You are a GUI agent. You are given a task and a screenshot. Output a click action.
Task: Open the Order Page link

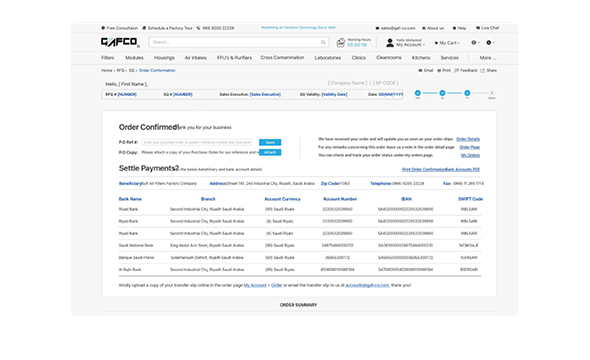pos(470,147)
